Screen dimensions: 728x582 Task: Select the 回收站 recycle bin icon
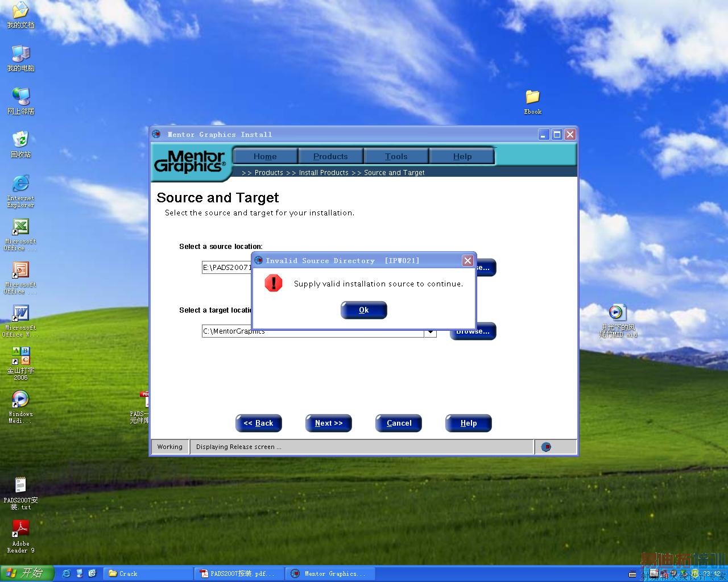click(x=20, y=145)
